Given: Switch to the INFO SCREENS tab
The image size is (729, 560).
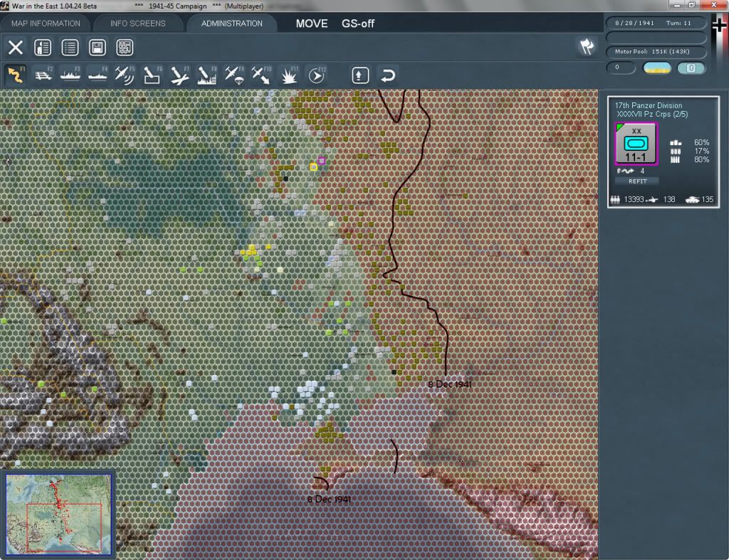Looking at the screenshot, I should pos(137,23).
